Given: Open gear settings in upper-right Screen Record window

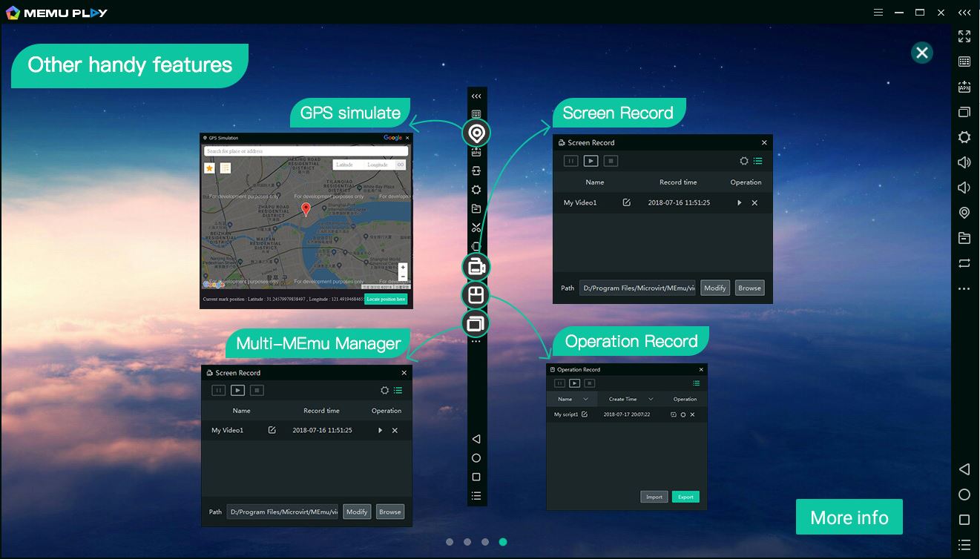Looking at the screenshot, I should pyautogui.click(x=744, y=161).
